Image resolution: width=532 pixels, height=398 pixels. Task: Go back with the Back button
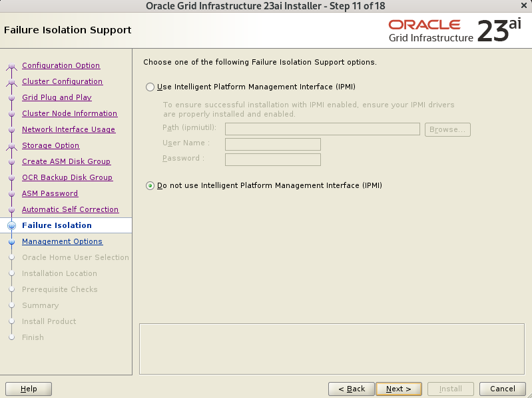[x=352, y=389]
